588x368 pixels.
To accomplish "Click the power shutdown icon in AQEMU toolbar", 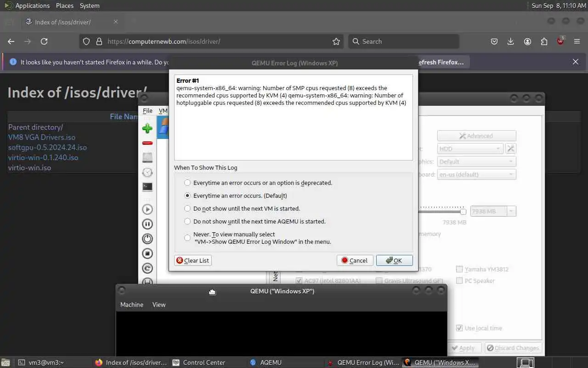I will point(147,239).
